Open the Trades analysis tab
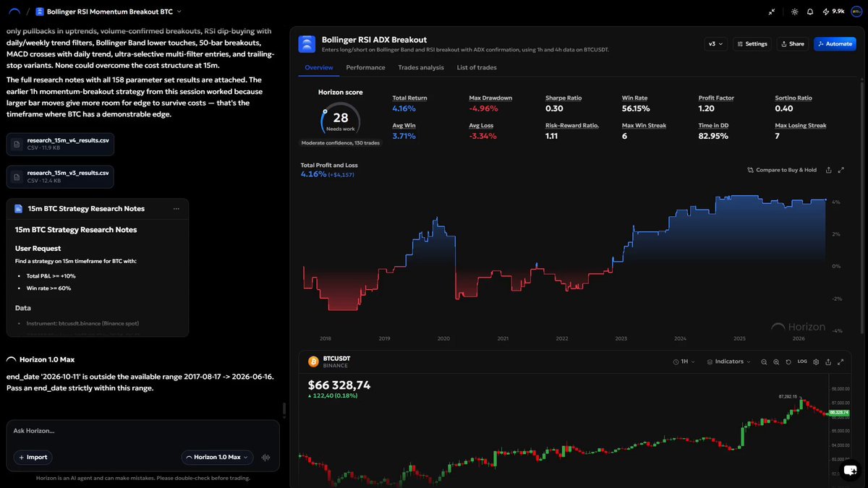This screenshot has height=488, width=868. (421, 67)
